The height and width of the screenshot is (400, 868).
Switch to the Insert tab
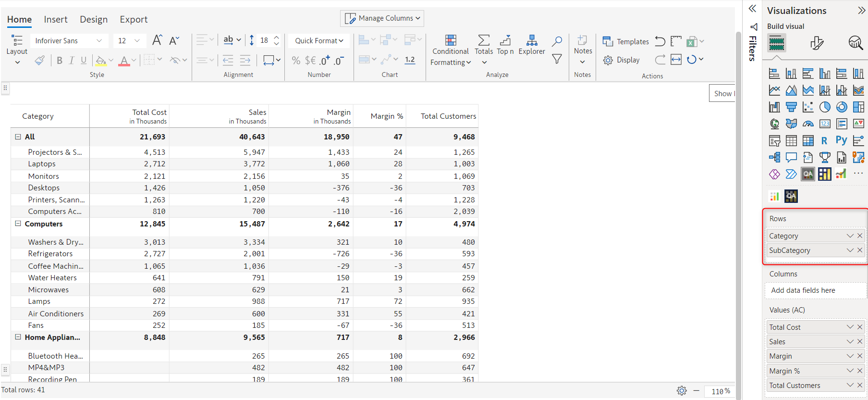click(x=56, y=20)
